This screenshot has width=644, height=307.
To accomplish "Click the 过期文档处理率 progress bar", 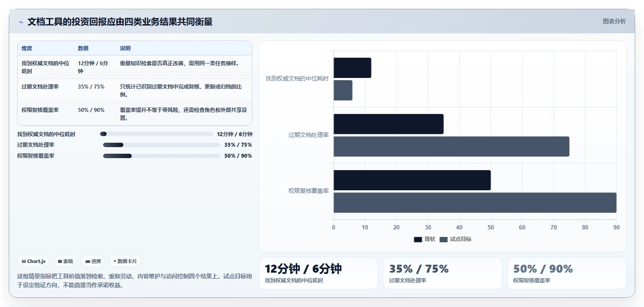I will point(162,145).
